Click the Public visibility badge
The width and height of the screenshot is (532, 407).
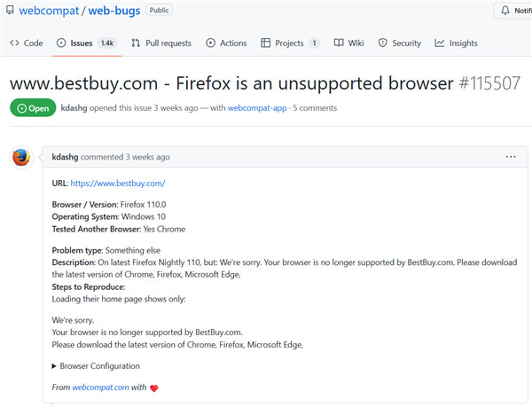pos(159,10)
